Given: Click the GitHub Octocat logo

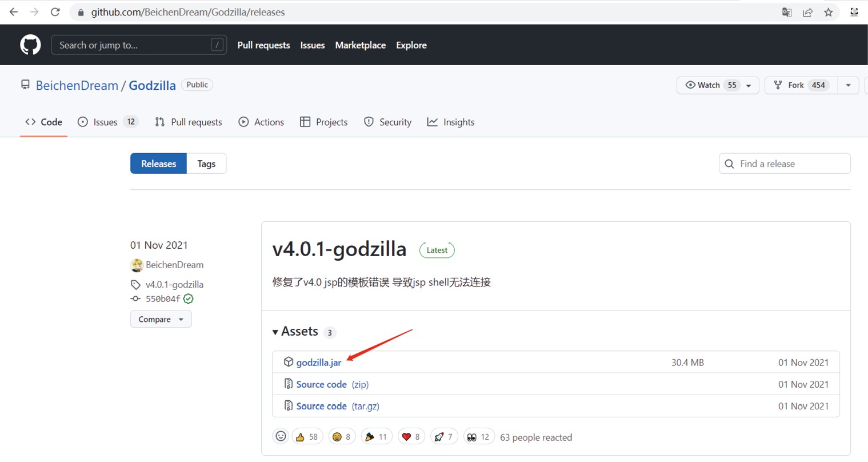Looking at the screenshot, I should [30, 45].
